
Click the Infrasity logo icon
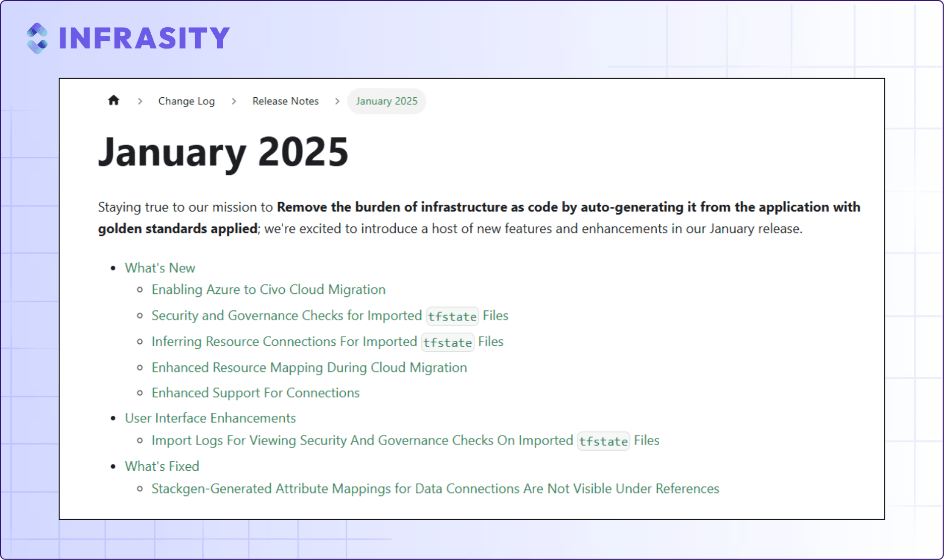37,38
